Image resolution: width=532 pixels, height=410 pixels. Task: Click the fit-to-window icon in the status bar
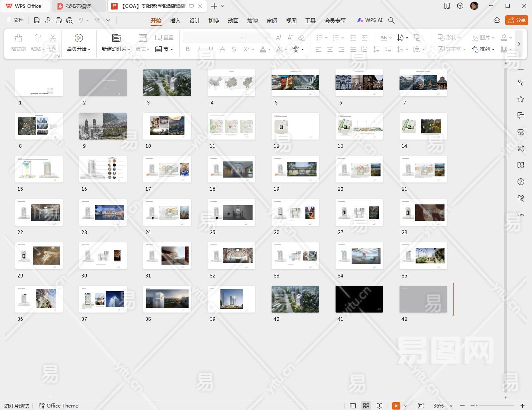tap(421, 406)
